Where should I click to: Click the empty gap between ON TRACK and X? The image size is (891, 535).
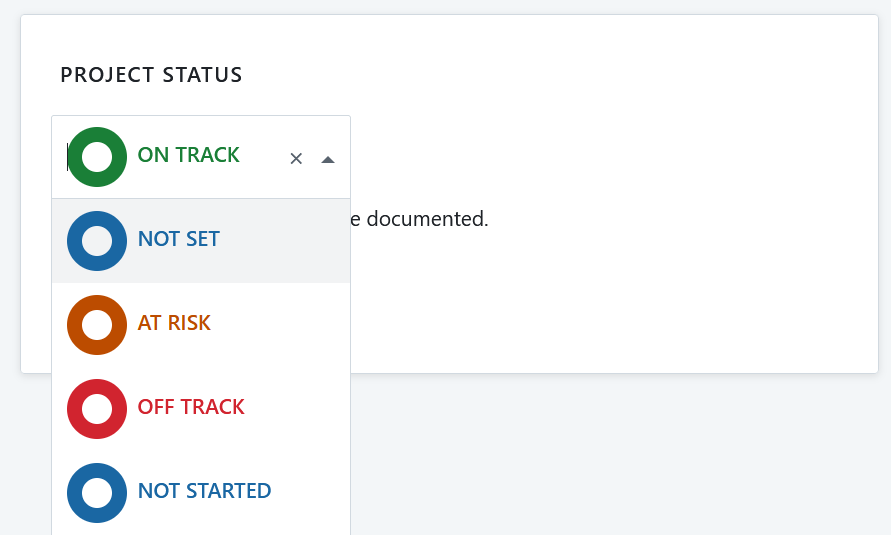[x=264, y=157]
